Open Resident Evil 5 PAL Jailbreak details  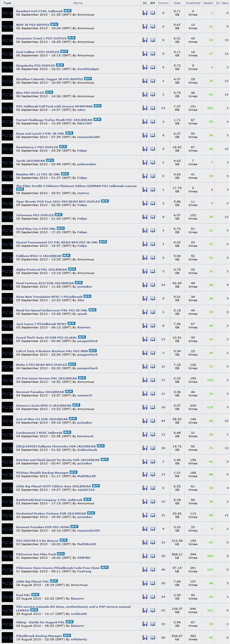(39, 11)
